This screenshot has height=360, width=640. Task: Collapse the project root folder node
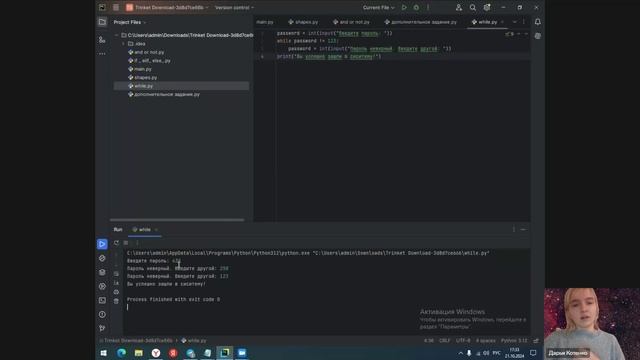click(x=117, y=36)
